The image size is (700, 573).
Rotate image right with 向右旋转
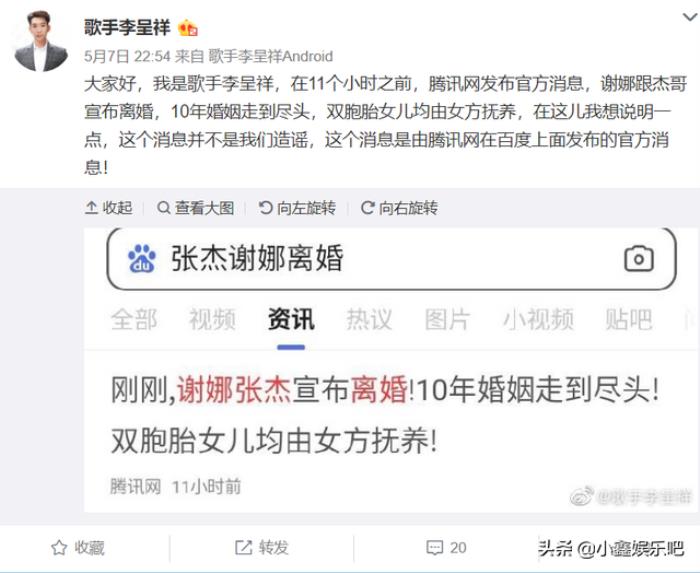399,208
